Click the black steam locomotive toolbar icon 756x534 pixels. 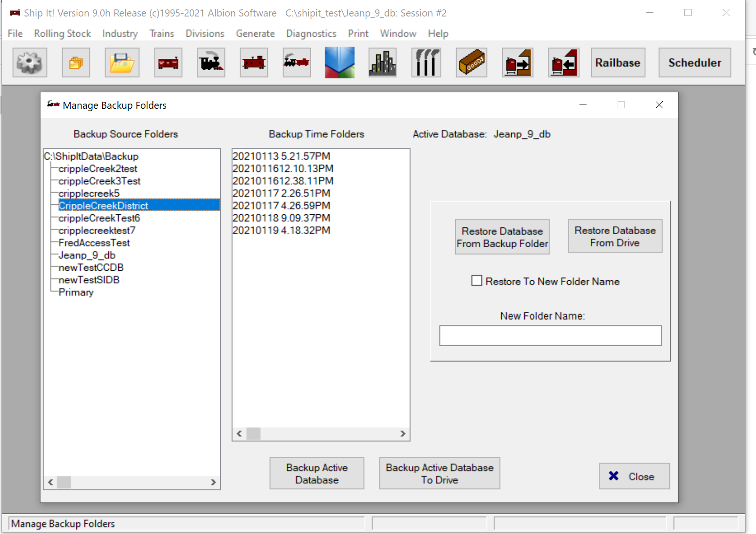211,63
